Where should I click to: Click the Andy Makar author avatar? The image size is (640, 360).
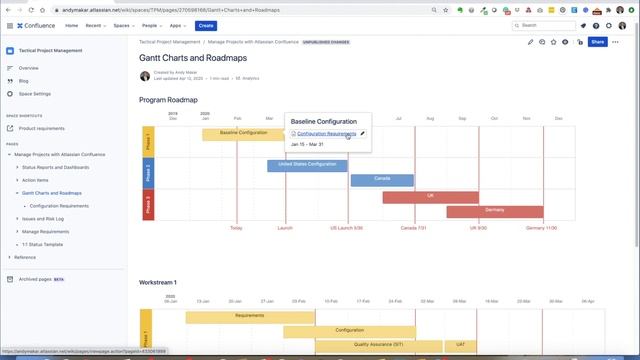pyautogui.click(x=145, y=76)
